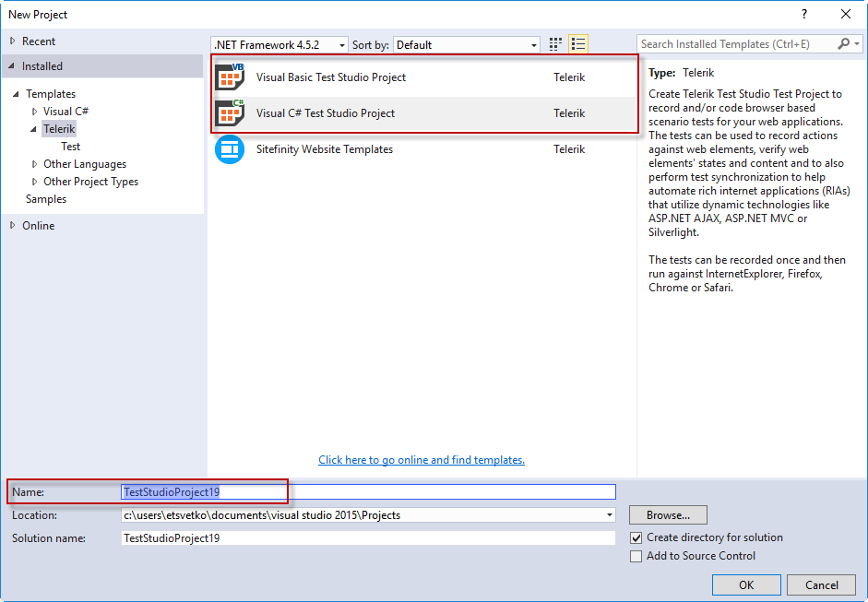
Task: Click the Sitefinity Website Templates icon
Action: click(x=230, y=149)
